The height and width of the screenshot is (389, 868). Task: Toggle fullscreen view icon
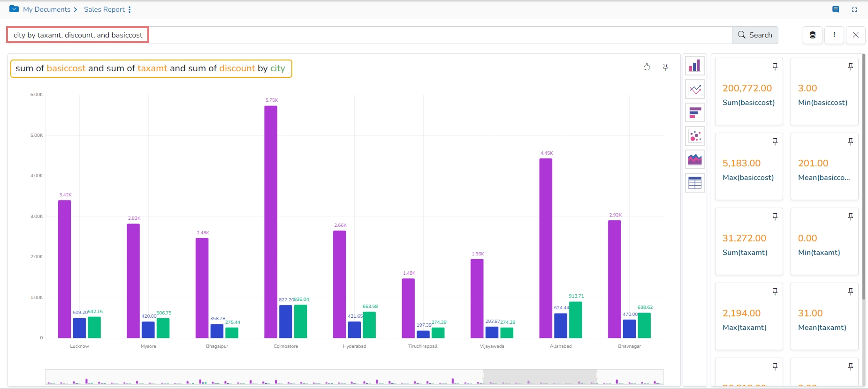click(854, 9)
